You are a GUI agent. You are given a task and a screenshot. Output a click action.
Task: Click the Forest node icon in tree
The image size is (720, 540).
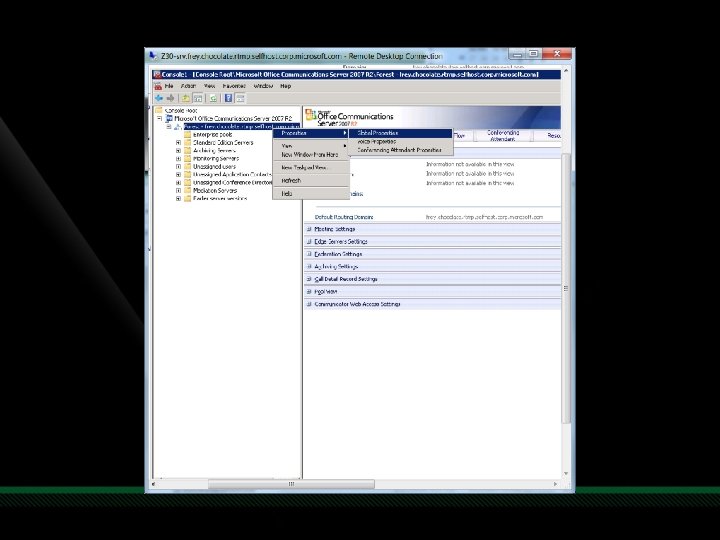178,126
